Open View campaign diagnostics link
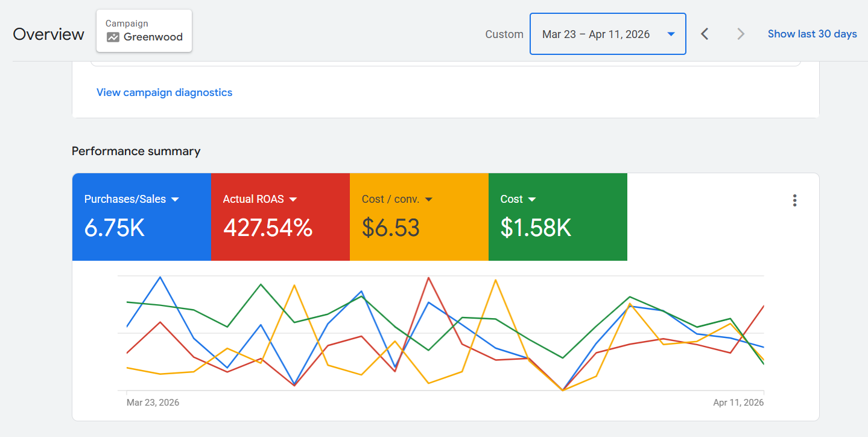This screenshot has height=437, width=868. coord(164,92)
